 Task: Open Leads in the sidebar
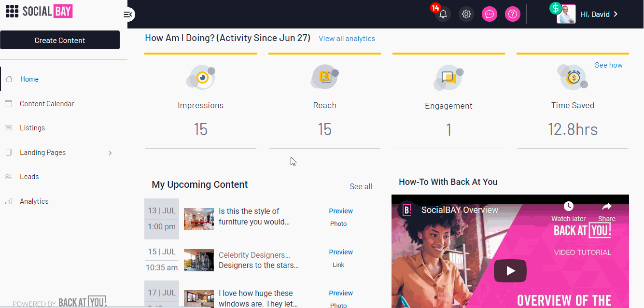tap(29, 177)
